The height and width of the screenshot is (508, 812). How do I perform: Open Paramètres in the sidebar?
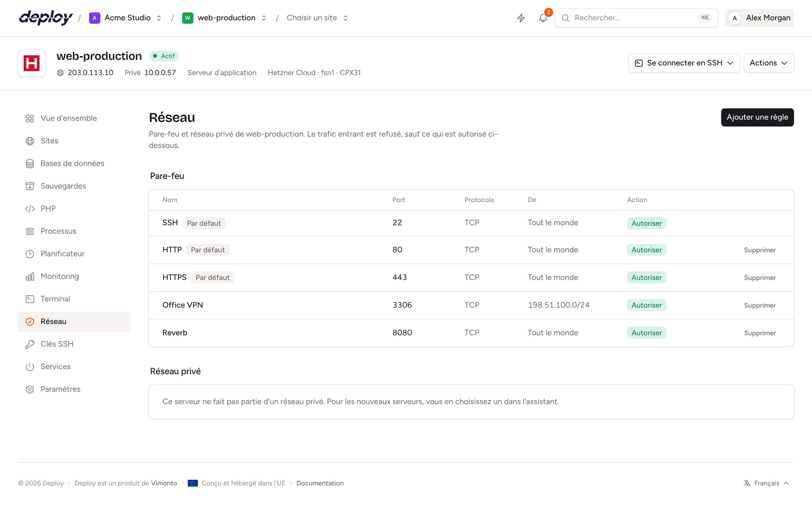[74, 389]
